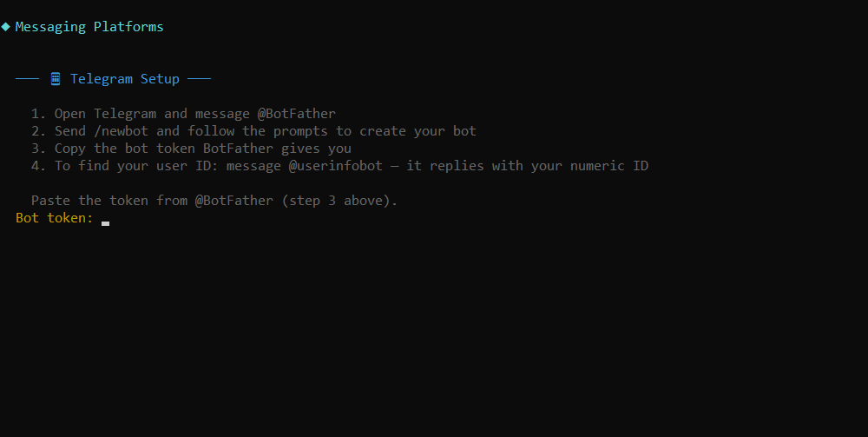
Task: Click the Messaging Platforms heading
Action: click(89, 27)
